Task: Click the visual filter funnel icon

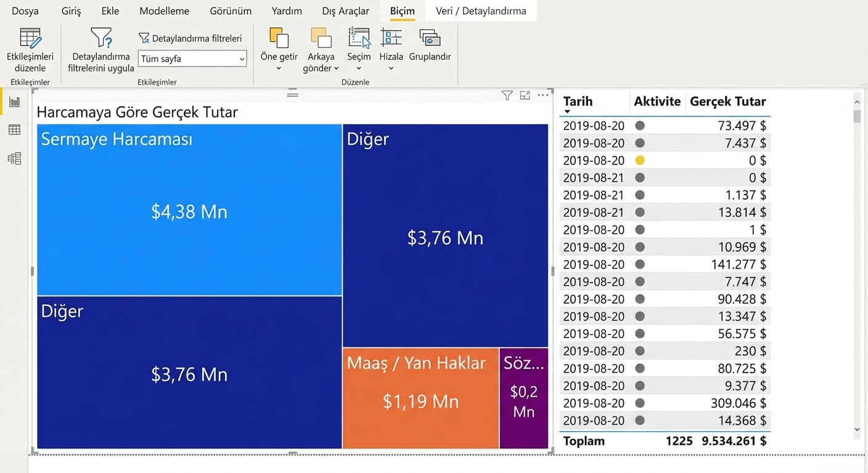Action: pyautogui.click(x=507, y=95)
